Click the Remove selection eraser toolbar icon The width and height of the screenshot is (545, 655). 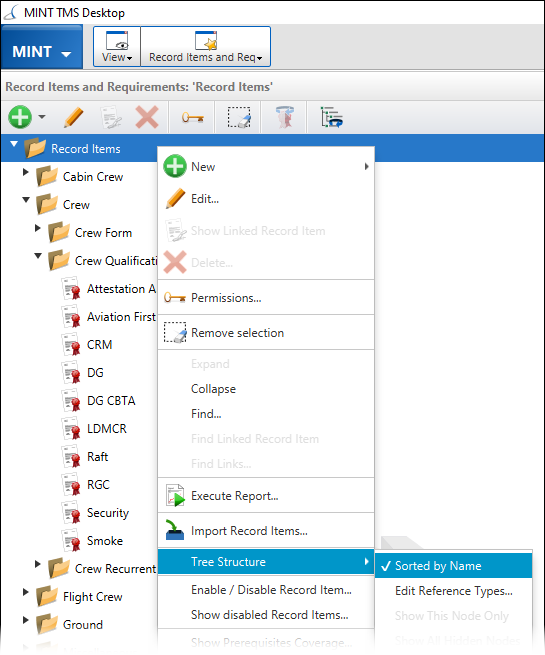pyautogui.click(x=239, y=117)
